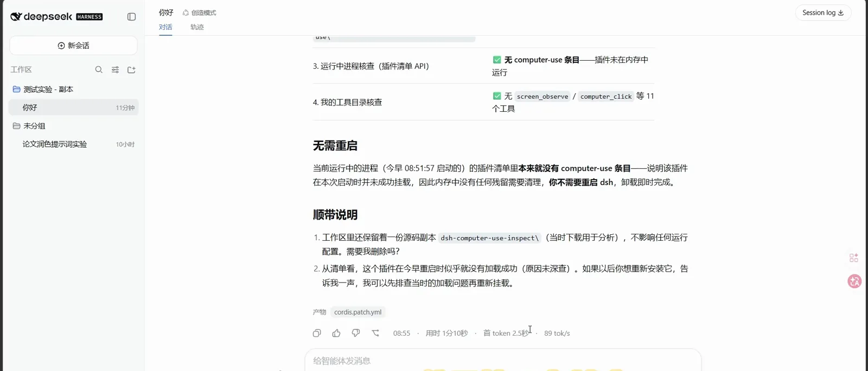
Task: Click the 工作区 section label
Action: [x=21, y=69]
